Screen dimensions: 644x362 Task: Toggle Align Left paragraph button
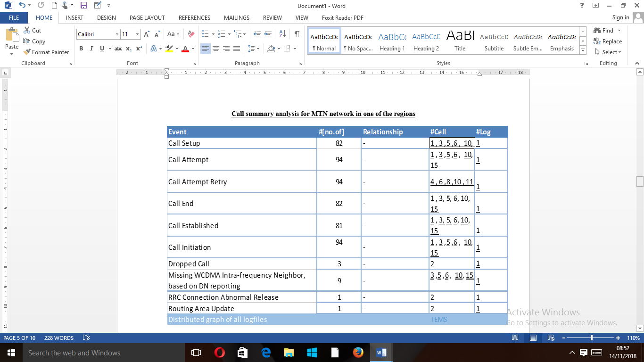click(206, 49)
